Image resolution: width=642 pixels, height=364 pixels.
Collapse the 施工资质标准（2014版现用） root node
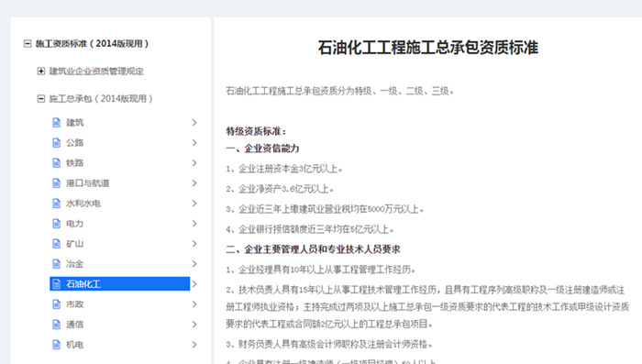tap(28, 43)
